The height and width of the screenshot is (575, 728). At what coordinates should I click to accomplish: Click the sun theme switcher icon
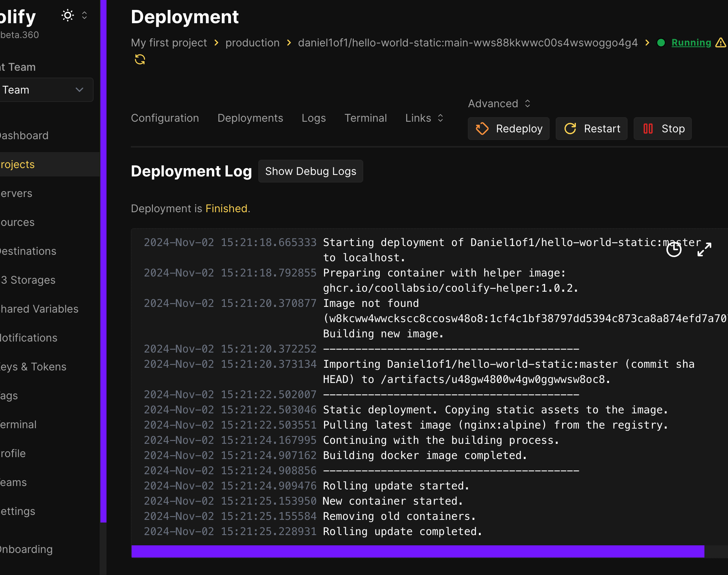[68, 16]
